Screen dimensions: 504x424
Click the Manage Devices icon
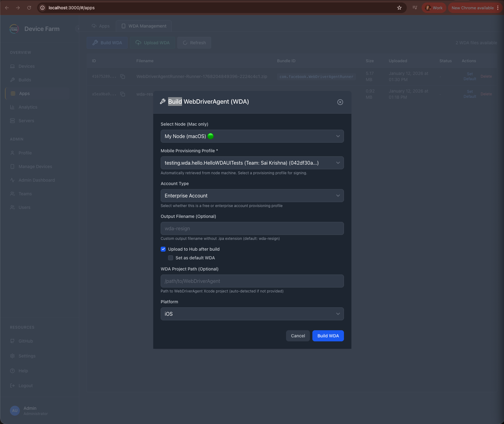tap(12, 167)
